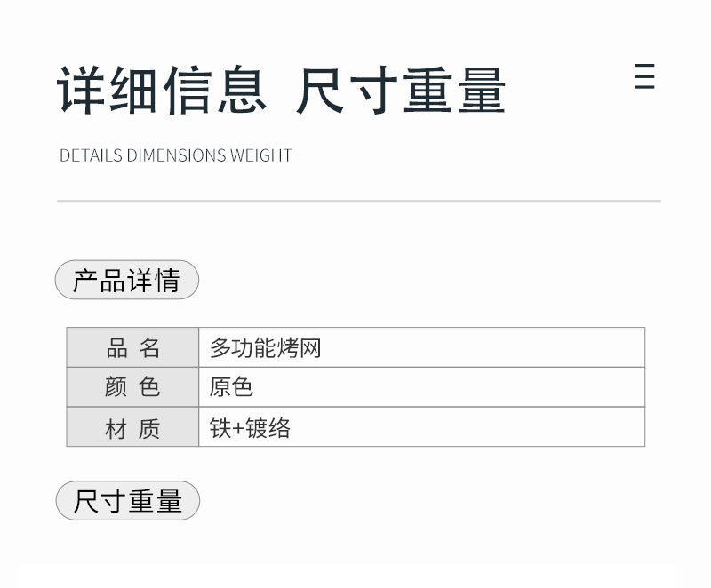Viewport: 711px width, 588px height.
Task: Click the large 尺寸 heading characters
Action: [x=348, y=91]
